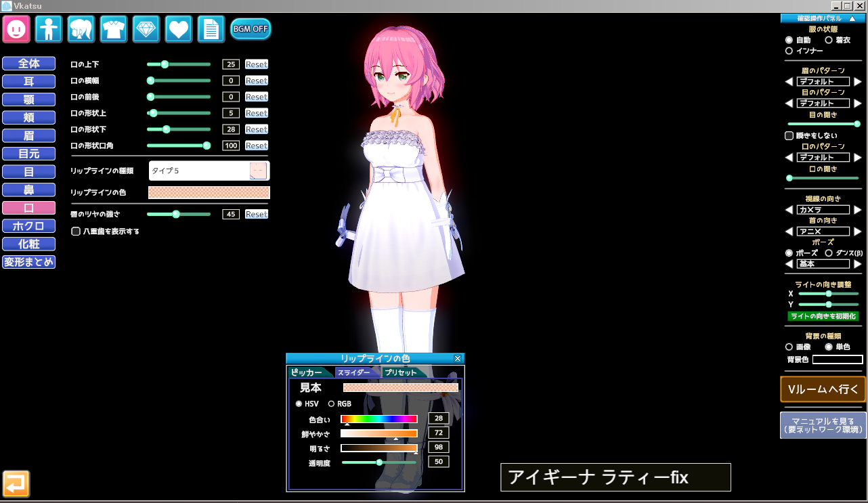Open the hair category icon
The width and height of the screenshot is (868, 503).
81,29
